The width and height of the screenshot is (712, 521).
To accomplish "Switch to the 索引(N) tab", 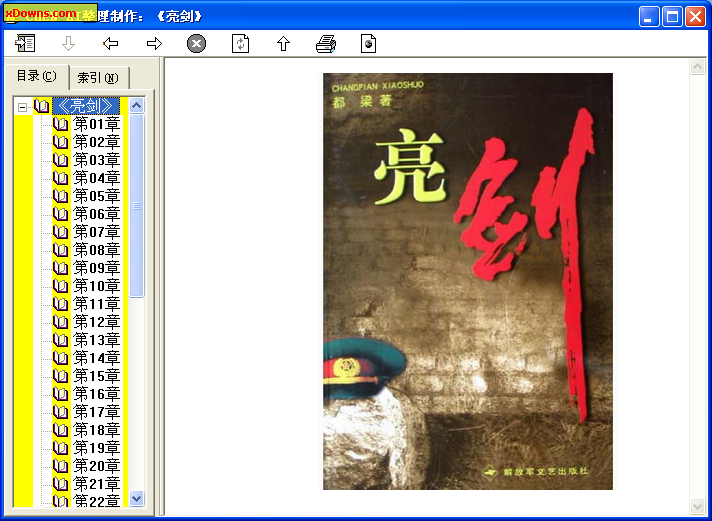I will click(98, 78).
